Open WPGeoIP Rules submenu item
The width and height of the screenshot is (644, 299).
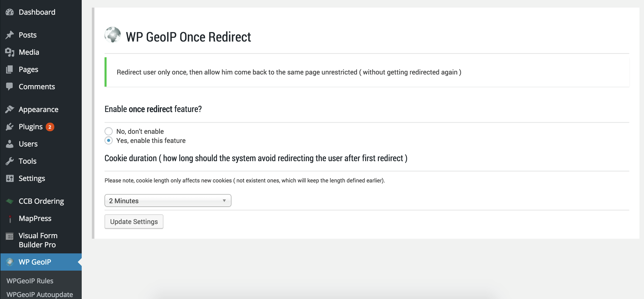(x=30, y=281)
